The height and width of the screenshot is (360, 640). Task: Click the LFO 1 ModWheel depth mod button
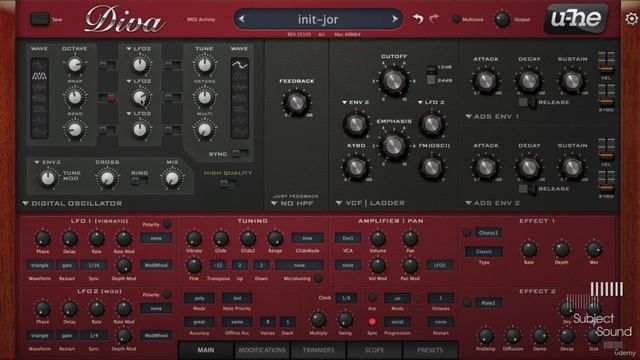point(156,265)
